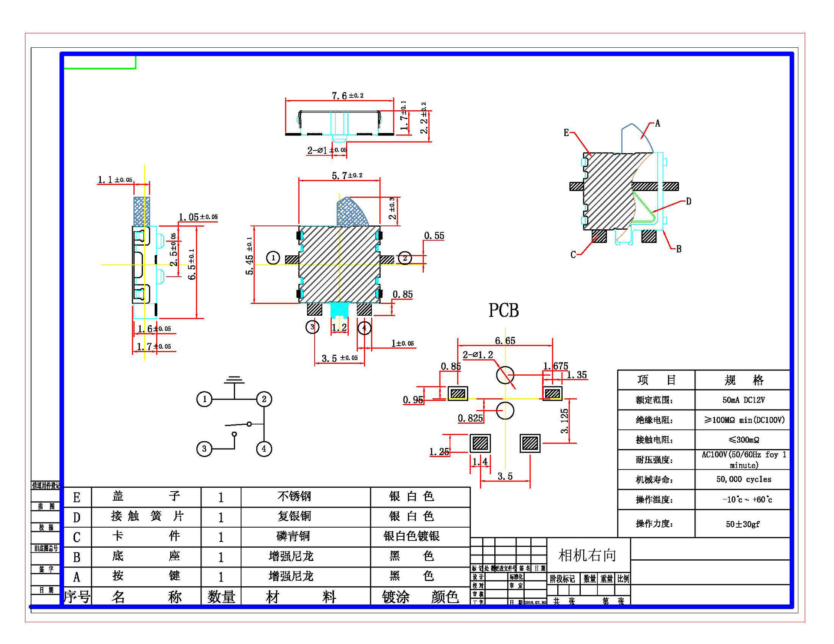Click the 相机右向 title block text
Screen dimensions: 834x644
pos(587,555)
